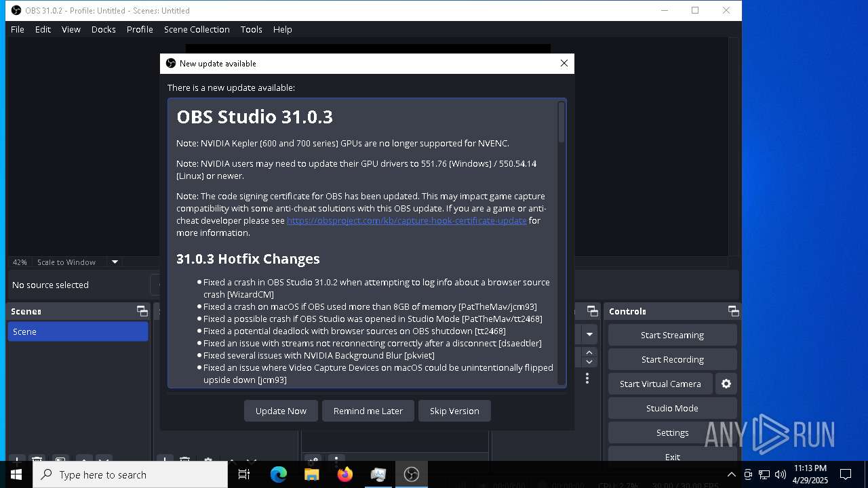The width and height of the screenshot is (868, 488).
Task: Open the Edit menu
Action: pos(43,29)
